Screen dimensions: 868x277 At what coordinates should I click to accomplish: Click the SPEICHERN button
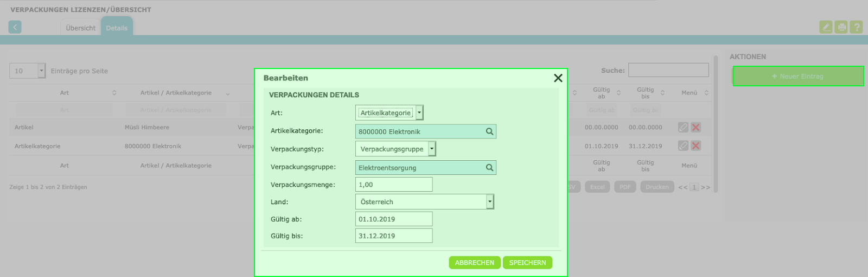click(x=527, y=262)
